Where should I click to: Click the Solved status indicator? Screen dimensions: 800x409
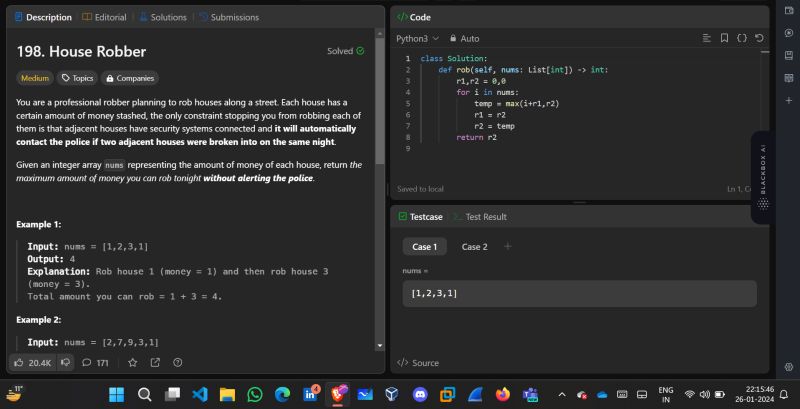coord(346,51)
